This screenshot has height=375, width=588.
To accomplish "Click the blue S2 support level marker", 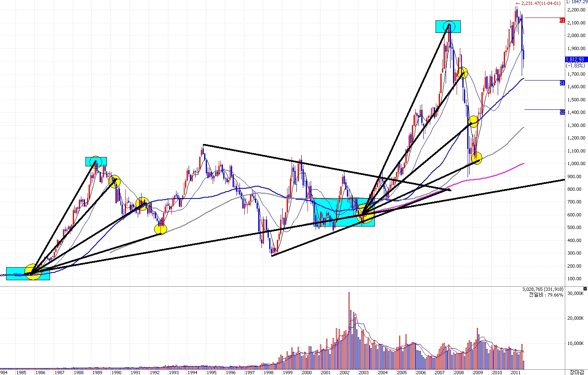I will [x=562, y=112].
